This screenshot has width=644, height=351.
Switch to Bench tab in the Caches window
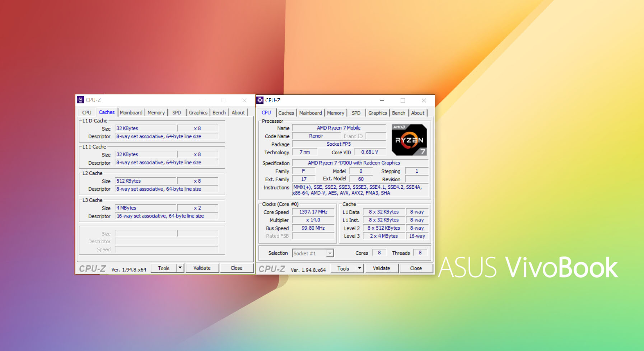[219, 113]
